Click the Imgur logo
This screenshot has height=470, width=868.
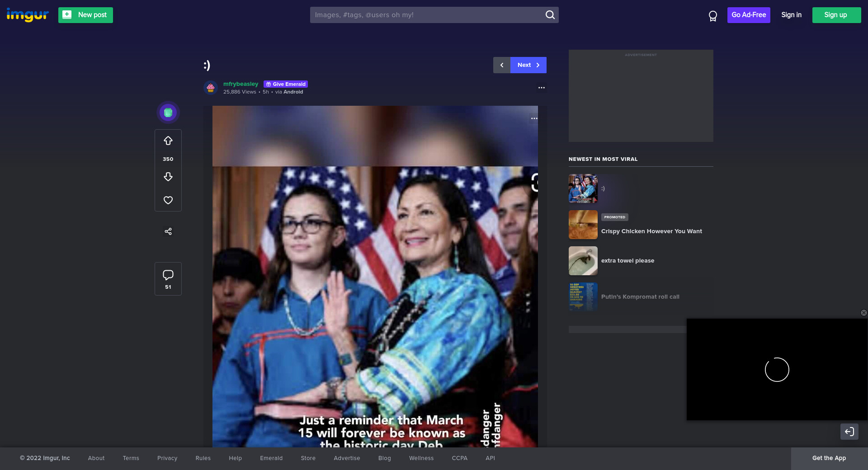(x=28, y=15)
